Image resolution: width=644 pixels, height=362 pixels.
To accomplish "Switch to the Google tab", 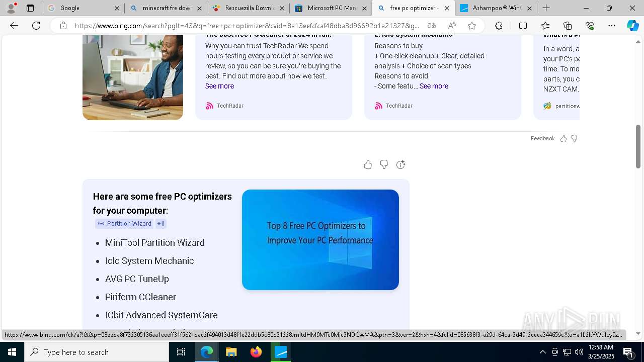I will (x=83, y=8).
